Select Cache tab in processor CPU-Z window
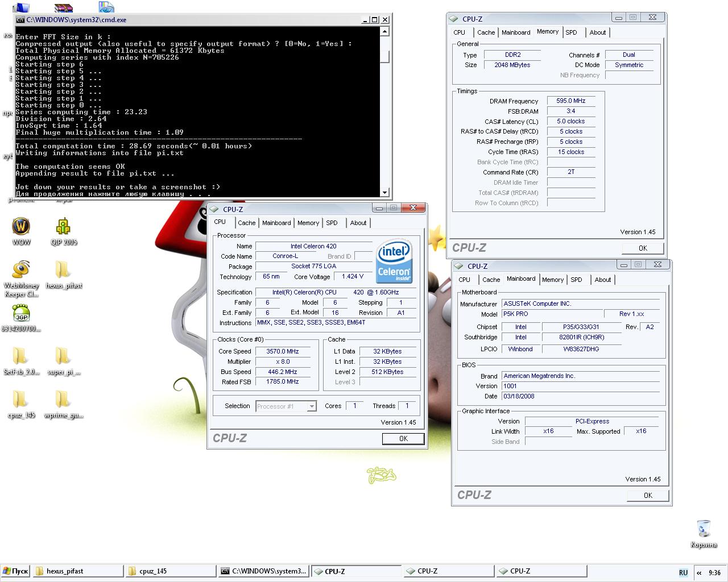This screenshot has height=582, width=728. point(246,223)
